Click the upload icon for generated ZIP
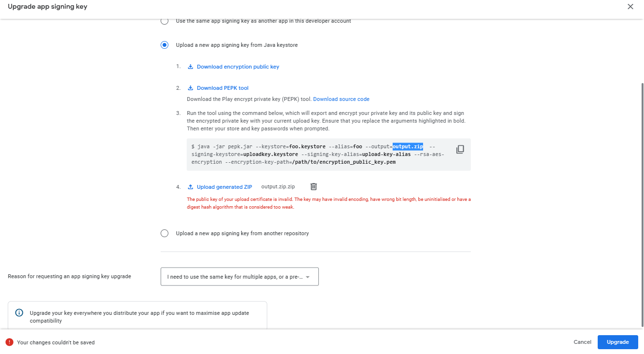Image resolution: width=644 pixels, height=354 pixels. click(191, 187)
